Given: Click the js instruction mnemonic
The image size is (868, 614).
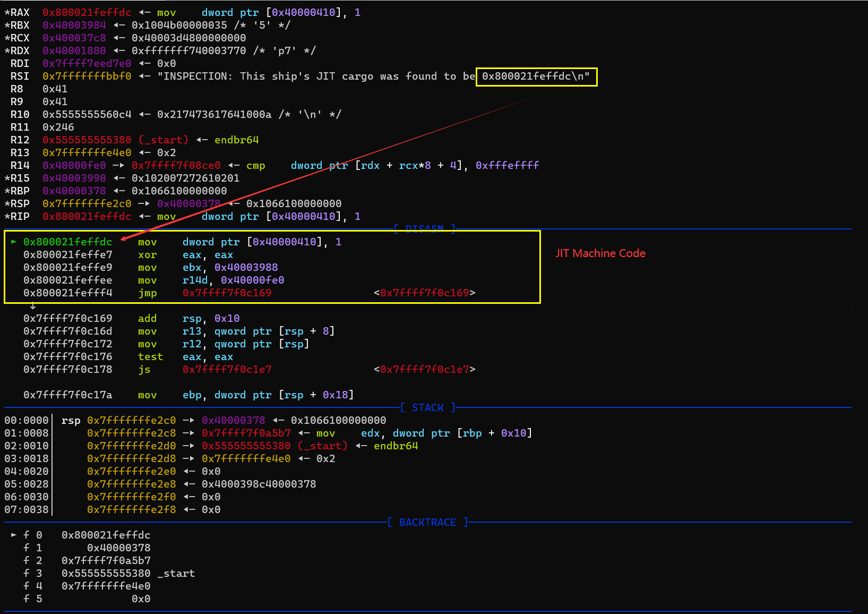Looking at the screenshot, I should coord(144,369).
